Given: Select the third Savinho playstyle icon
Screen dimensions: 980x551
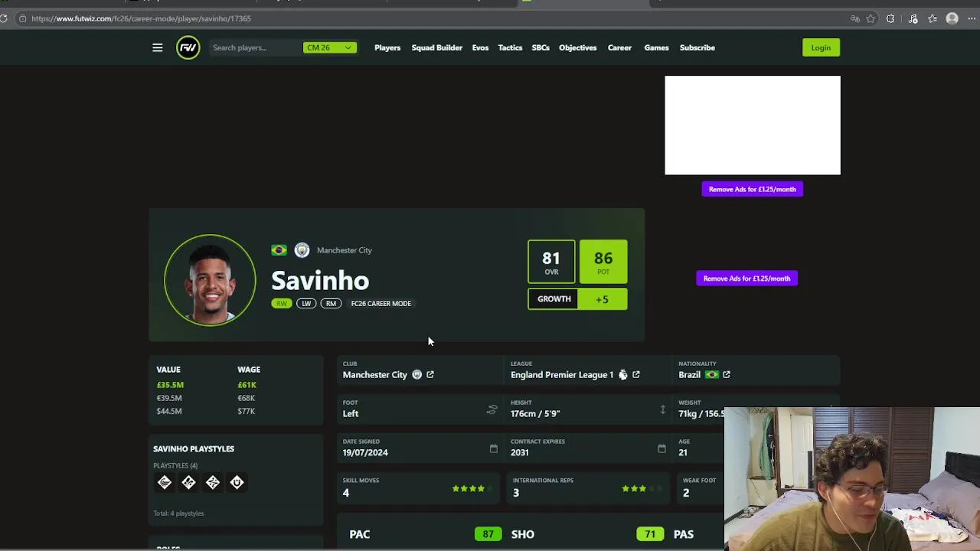Looking at the screenshot, I should [213, 482].
